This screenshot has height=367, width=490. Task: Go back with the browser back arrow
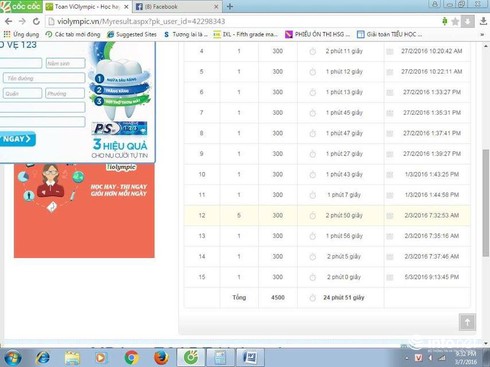[x=9, y=22]
